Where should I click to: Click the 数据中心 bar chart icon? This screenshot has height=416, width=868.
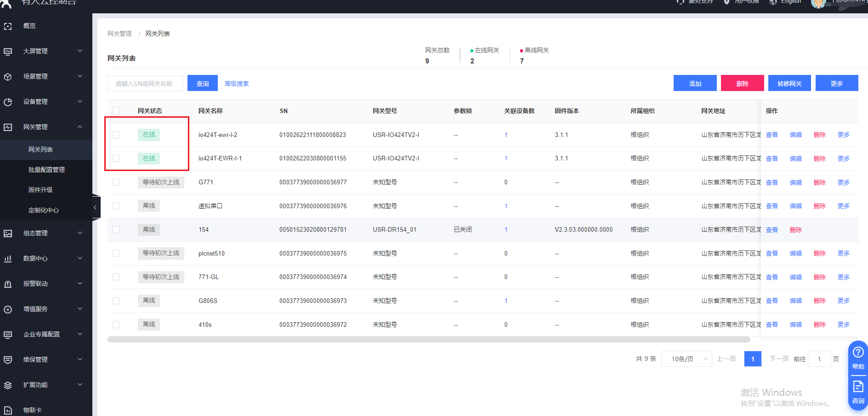point(8,259)
